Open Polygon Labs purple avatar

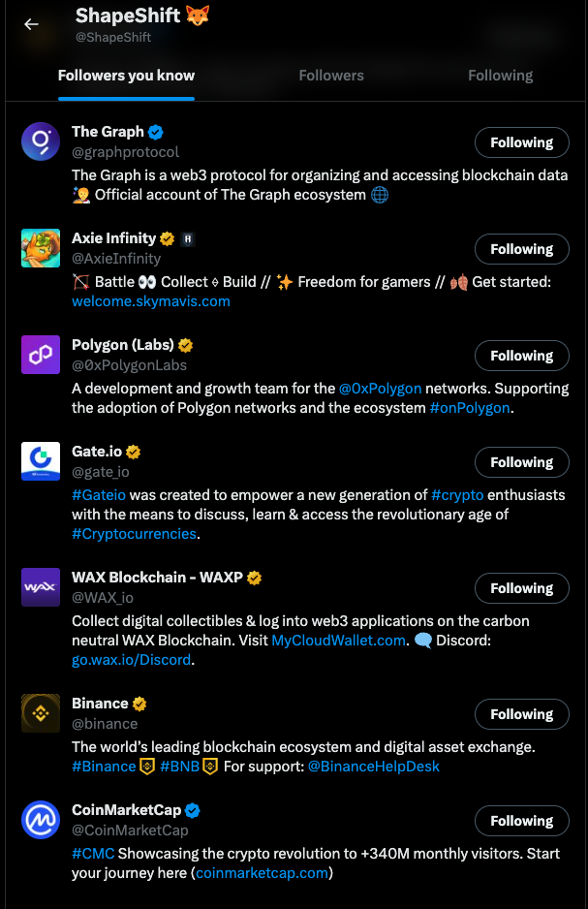pos(41,355)
